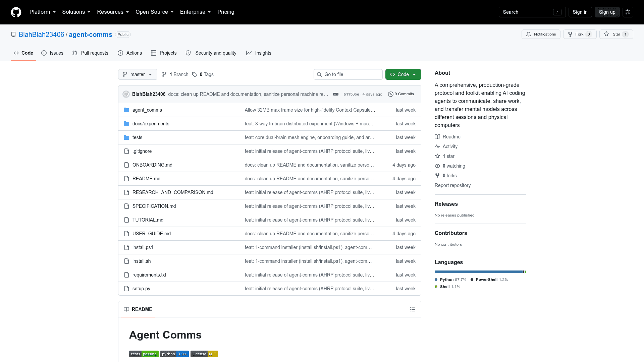Screen dimensions: 644x362
Task: Select the Security and quality tab
Action: pos(211,53)
